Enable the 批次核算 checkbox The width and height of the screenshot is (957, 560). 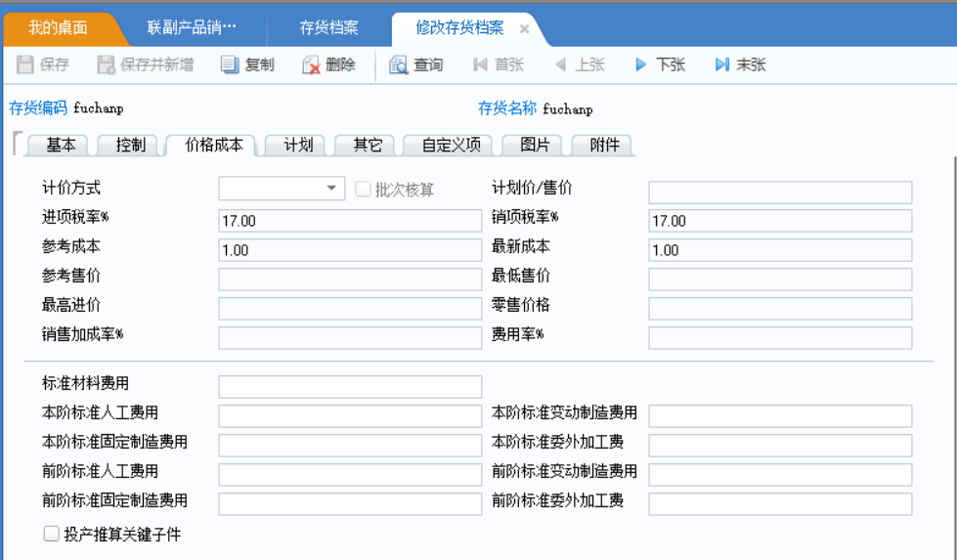point(363,189)
